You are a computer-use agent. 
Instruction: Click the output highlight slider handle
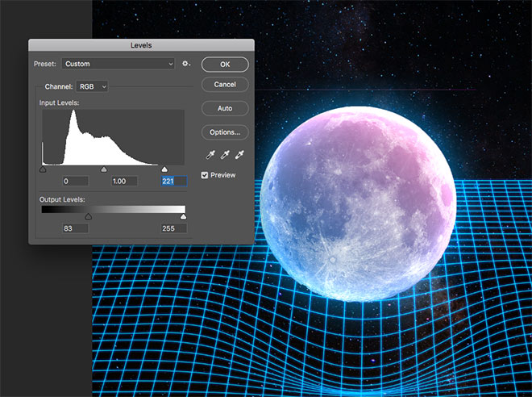pyautogui.click(x=183, y=216)
